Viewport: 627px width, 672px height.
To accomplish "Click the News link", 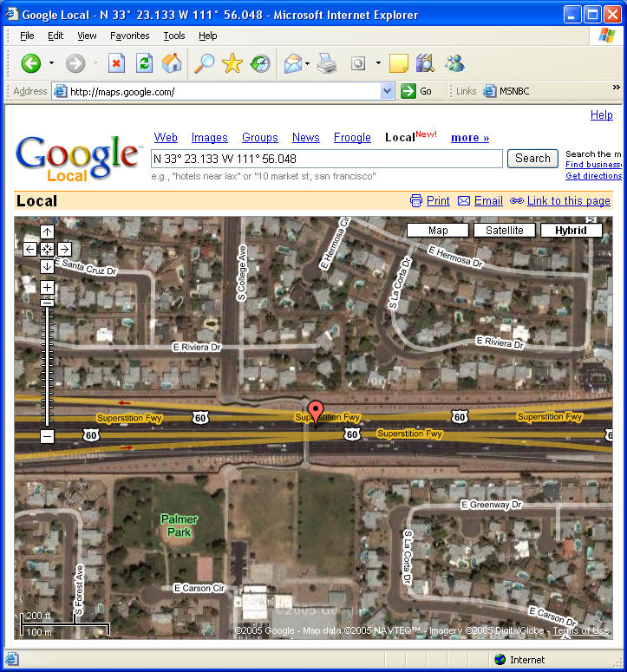I will (x=305, y=138).
